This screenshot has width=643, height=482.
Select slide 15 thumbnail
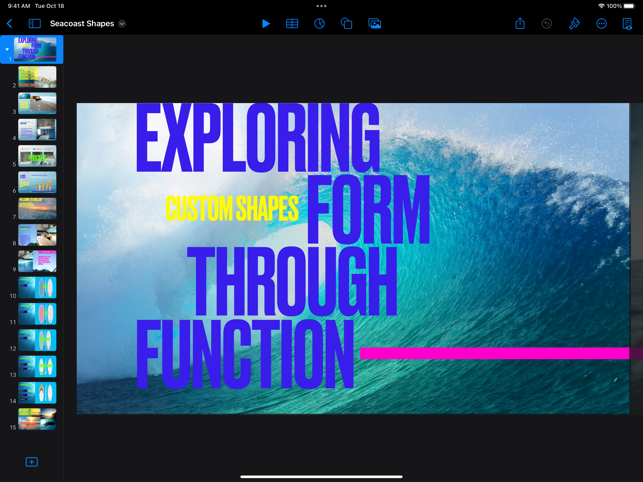tap(37, 418)
